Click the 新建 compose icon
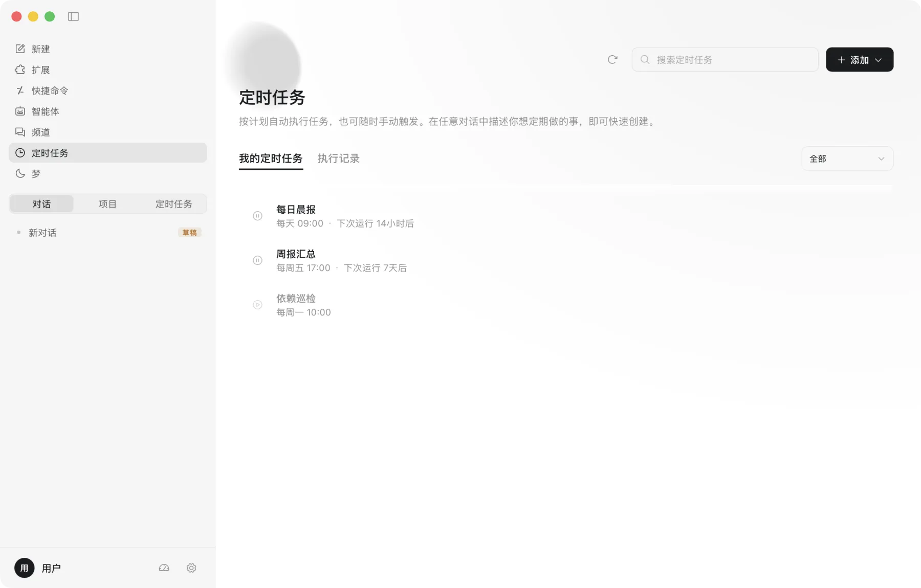Viewport: 921px width, 588px height. 20,49
